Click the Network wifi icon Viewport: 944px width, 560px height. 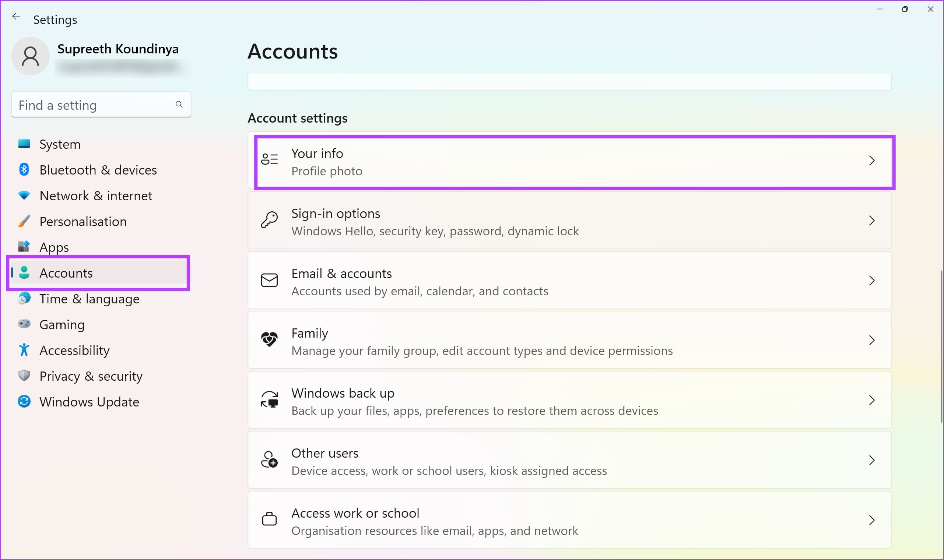[x=24, y=196]
